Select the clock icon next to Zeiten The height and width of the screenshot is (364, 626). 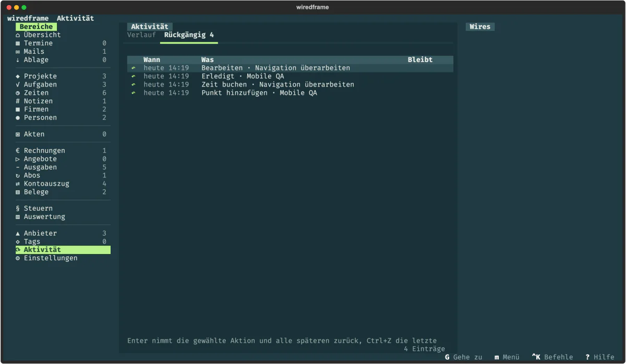click(18, 93)
